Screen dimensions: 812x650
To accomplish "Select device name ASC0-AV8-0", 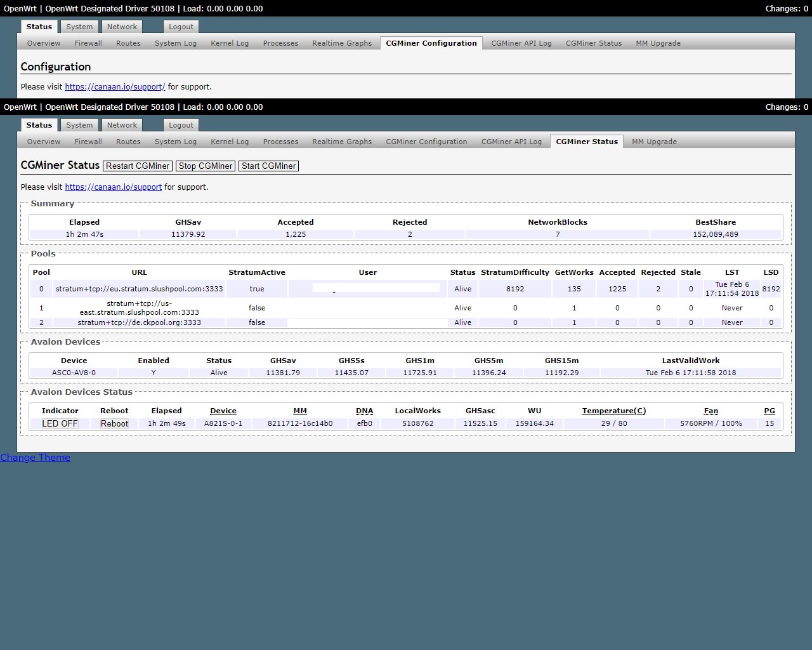I will coord(74,373).
